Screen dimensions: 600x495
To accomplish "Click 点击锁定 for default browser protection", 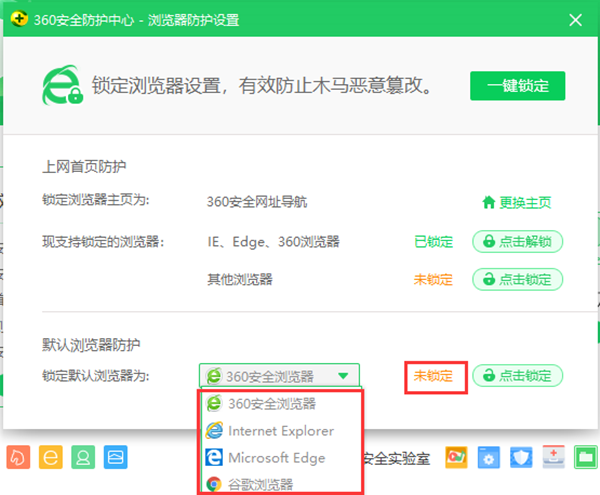I will pos(517,376).
